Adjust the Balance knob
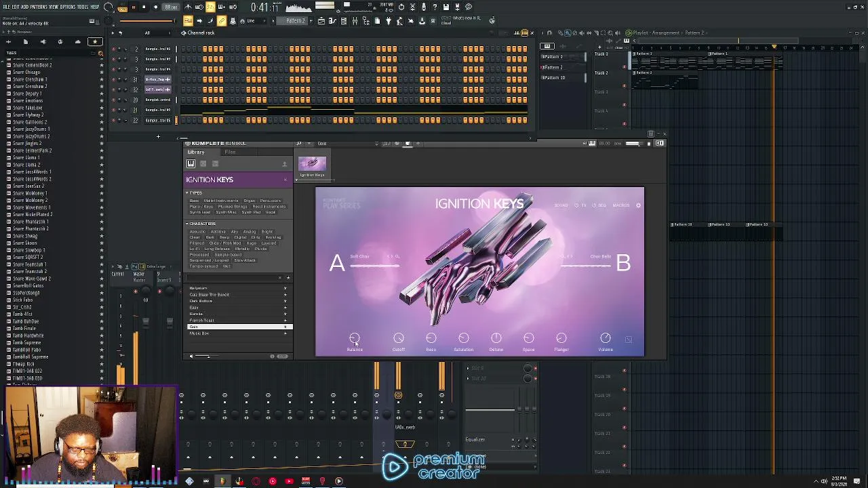Screen dimensions: 868x488 tap(355, 338)
